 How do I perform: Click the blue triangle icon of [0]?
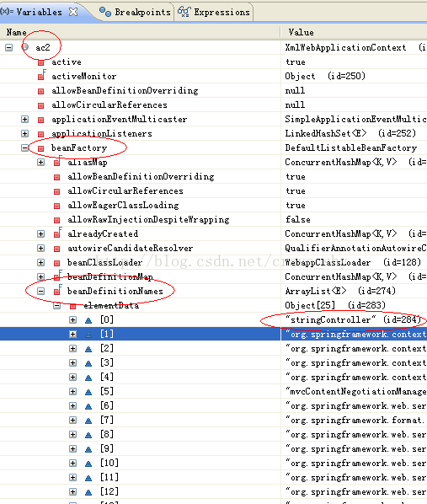tap(88, 320)
